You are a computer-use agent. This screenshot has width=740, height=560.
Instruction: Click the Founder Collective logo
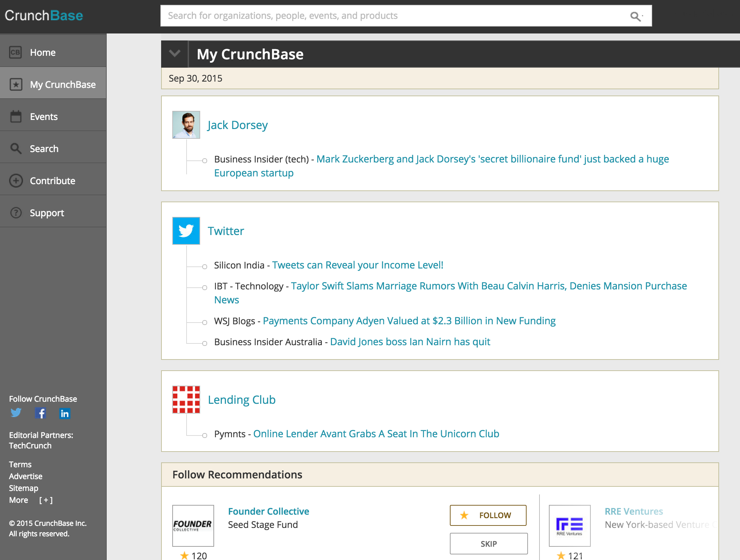click(193, 525)
